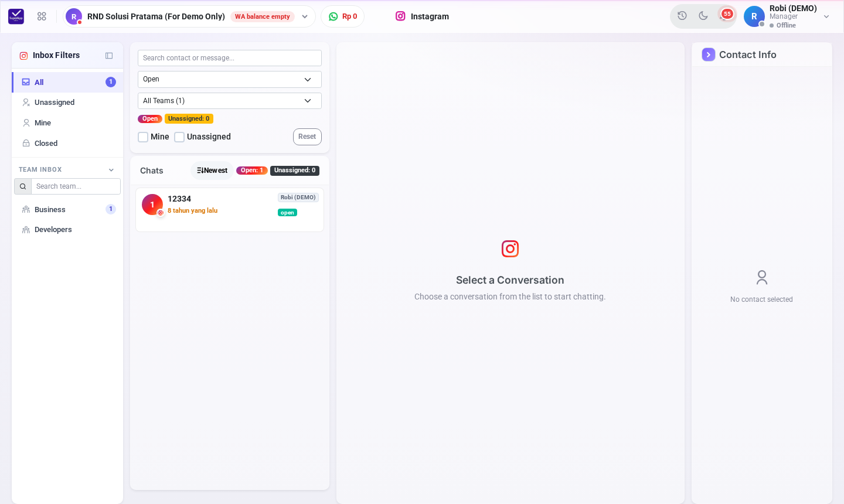
Task: Click the Instagram icon in the header
Action: (400, 16)
